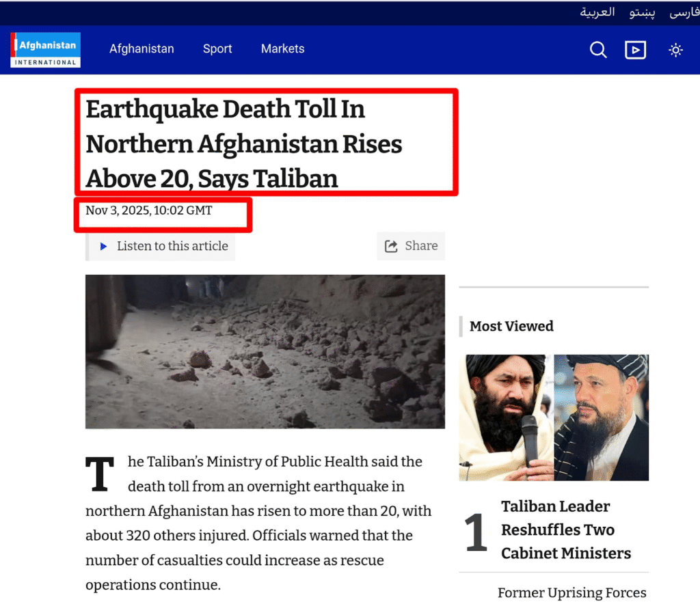The width and height of the screenshot is (700, 602).
Task: Click the Most Viewed section heading
Action: (511, 327)
